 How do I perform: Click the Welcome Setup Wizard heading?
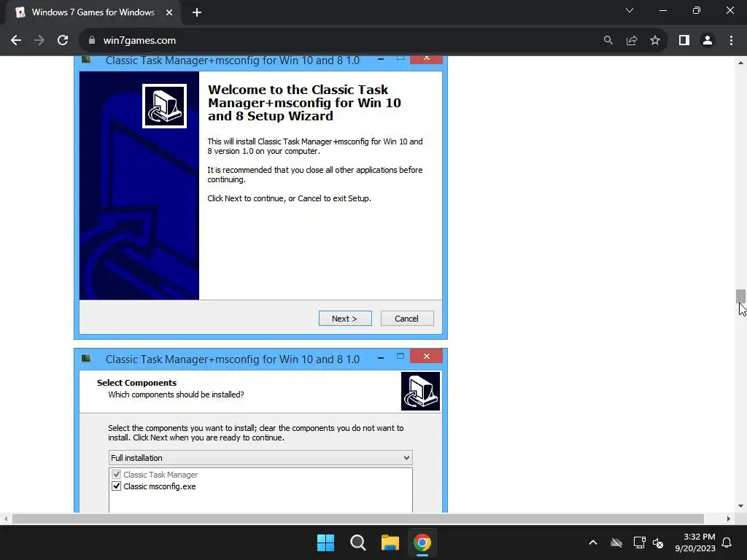[x=304, y=103]
